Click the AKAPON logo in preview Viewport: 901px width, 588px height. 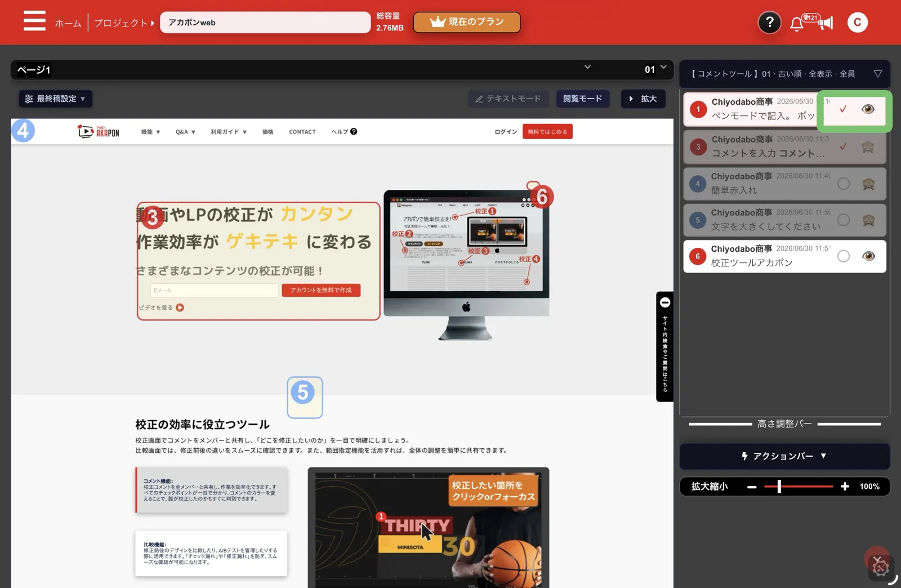point(99,132)
